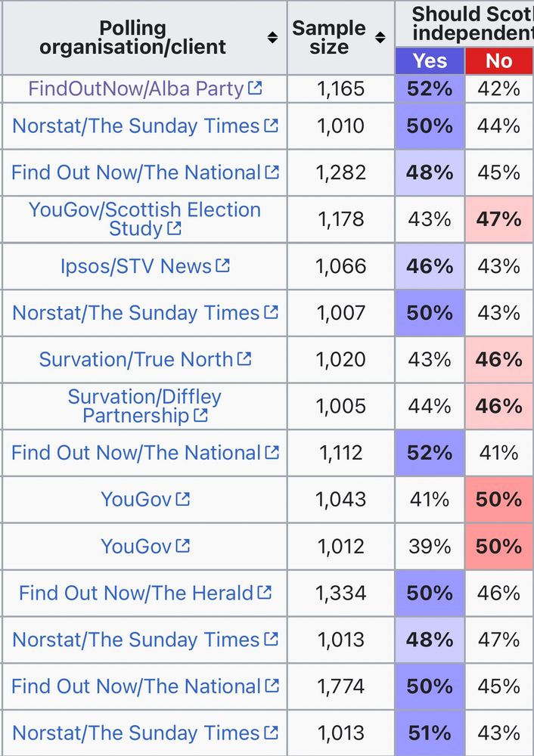The height and width of the screenshot is (756, 534).
Task: Click the blue Yes column header
Action: click(430, 61)
